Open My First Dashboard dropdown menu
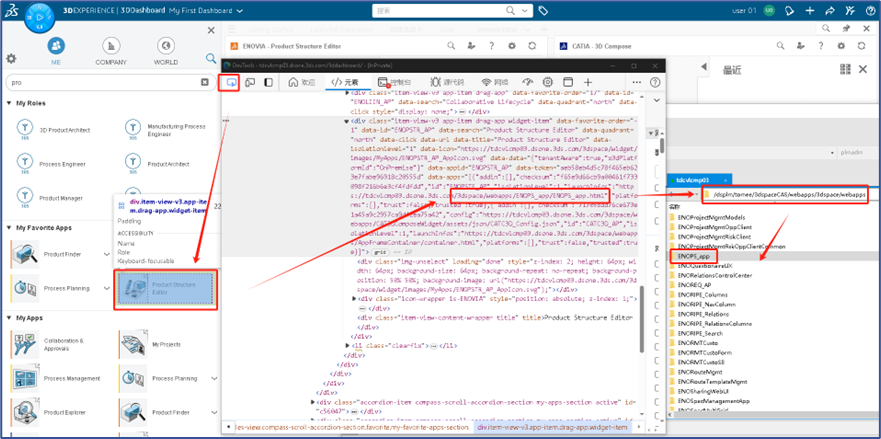881x439 pixels. pos(240,11)
